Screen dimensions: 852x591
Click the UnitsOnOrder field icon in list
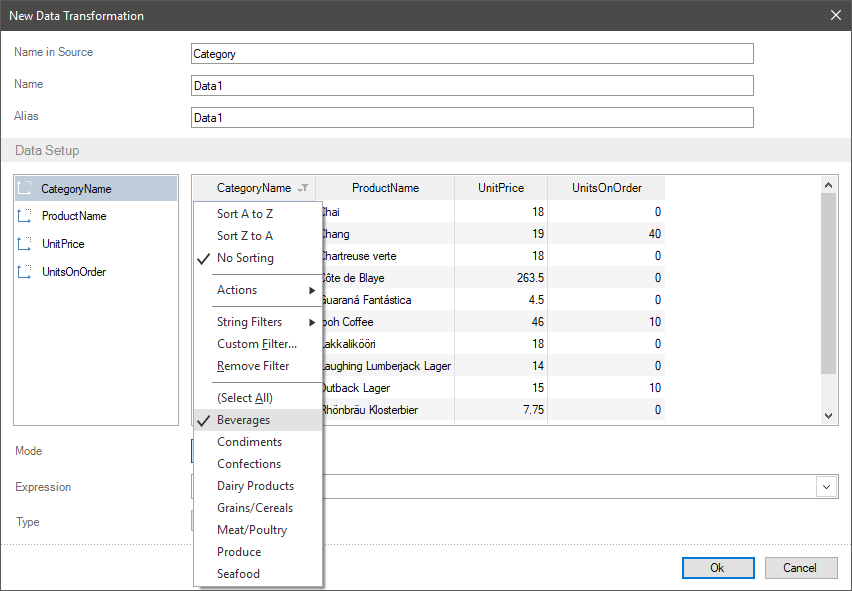[x=26, y=272]
